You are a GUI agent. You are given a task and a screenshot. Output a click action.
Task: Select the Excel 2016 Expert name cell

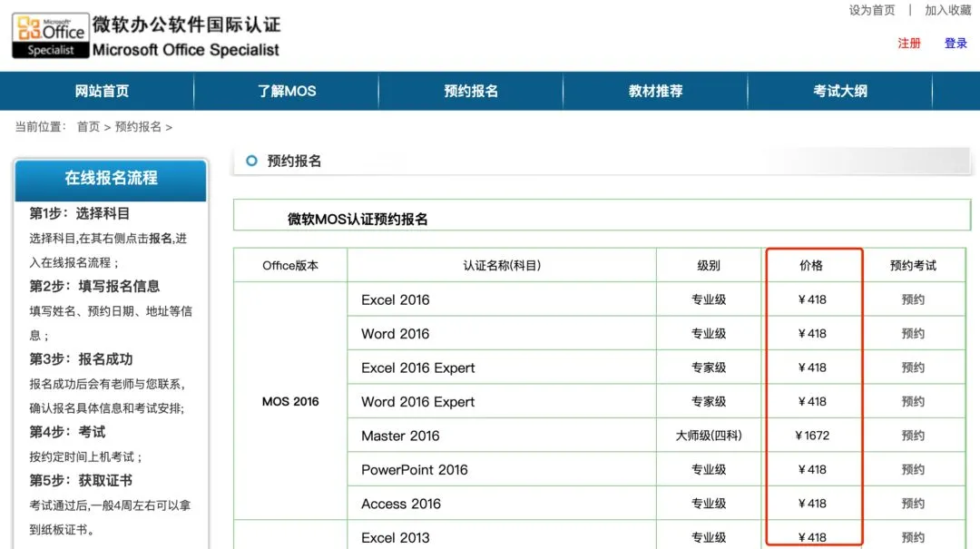coord(502,368)
